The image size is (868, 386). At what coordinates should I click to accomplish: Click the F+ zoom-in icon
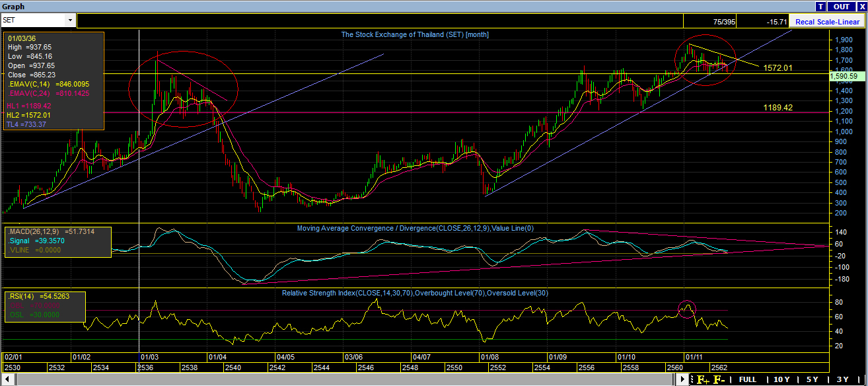coord(703,379)
